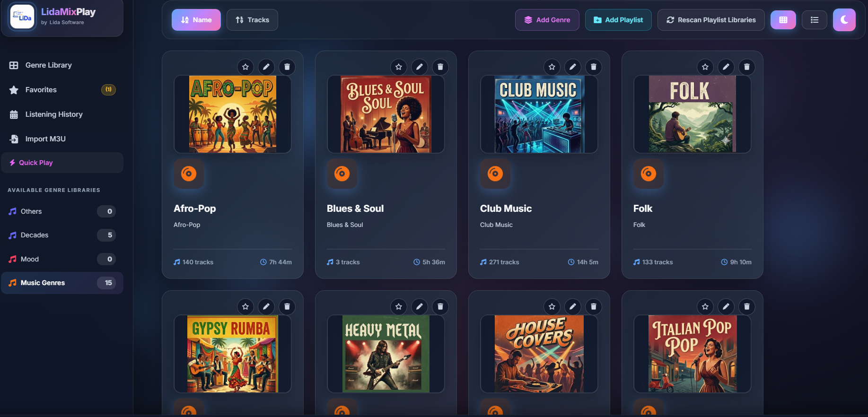The image size is (868, 417).
Task: Edit the Gypsy Rumba card
Action: 266,307
